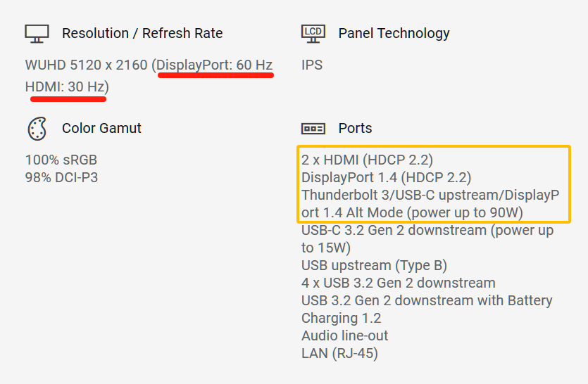Image resolution: width=588 pixels, height=384 pixels.
Task: Click the Thunderbolt 3/USB-C upstream entry
Action: (x=430, y=204)
